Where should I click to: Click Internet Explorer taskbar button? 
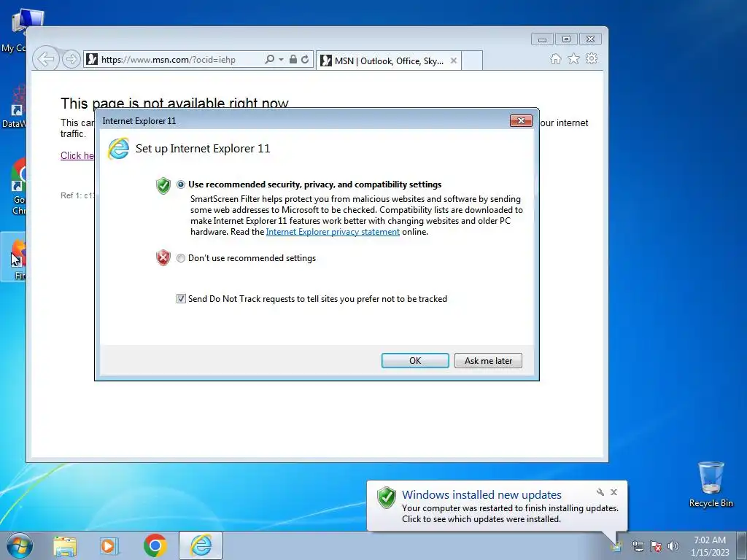[x=201, y=545]
